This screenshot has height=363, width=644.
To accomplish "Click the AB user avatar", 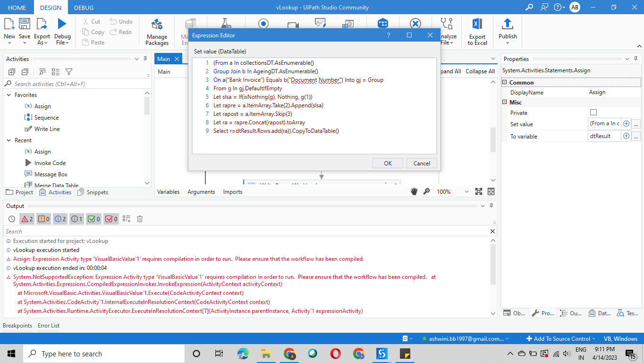I will [575, 7].
